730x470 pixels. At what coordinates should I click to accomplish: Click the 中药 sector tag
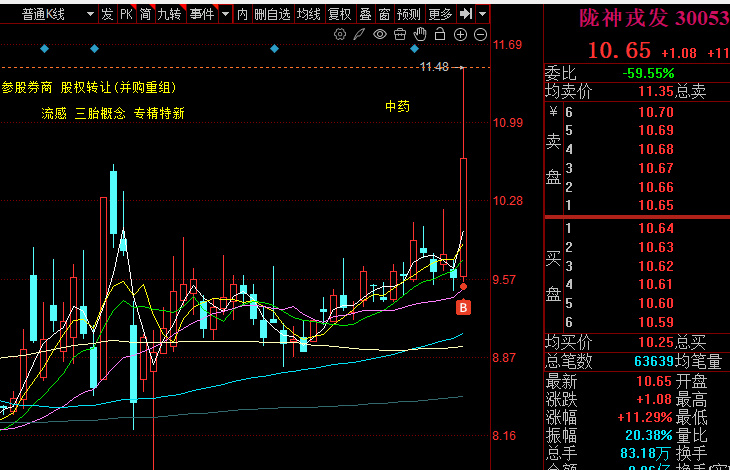coord(397,106)
